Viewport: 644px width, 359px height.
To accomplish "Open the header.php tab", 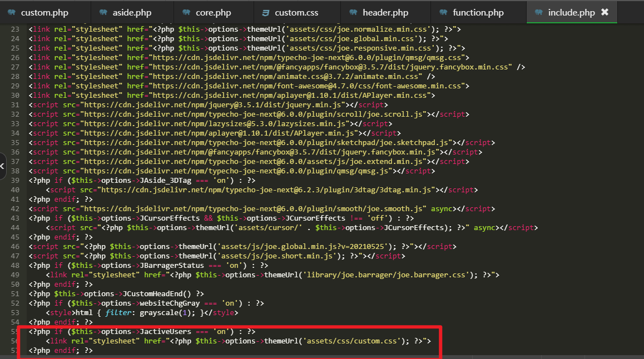I will coord(385,12).
